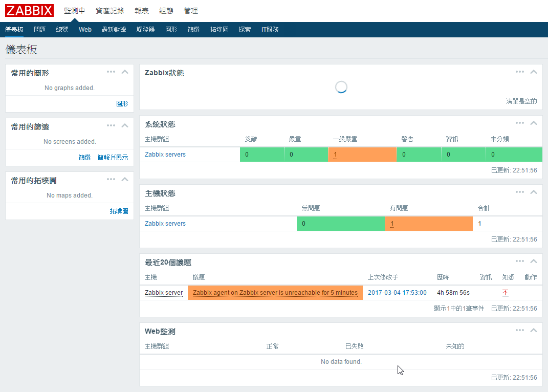Open the 探索 submenu tab

245,30
